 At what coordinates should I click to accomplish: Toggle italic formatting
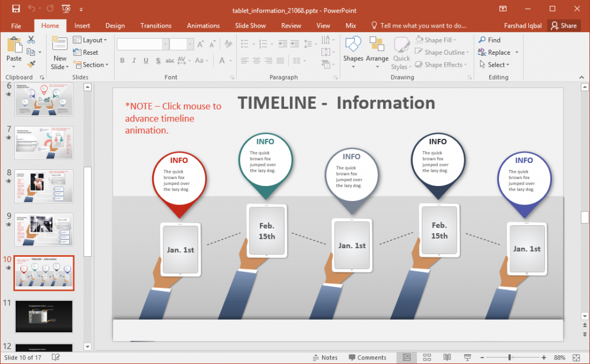[133, 60]
